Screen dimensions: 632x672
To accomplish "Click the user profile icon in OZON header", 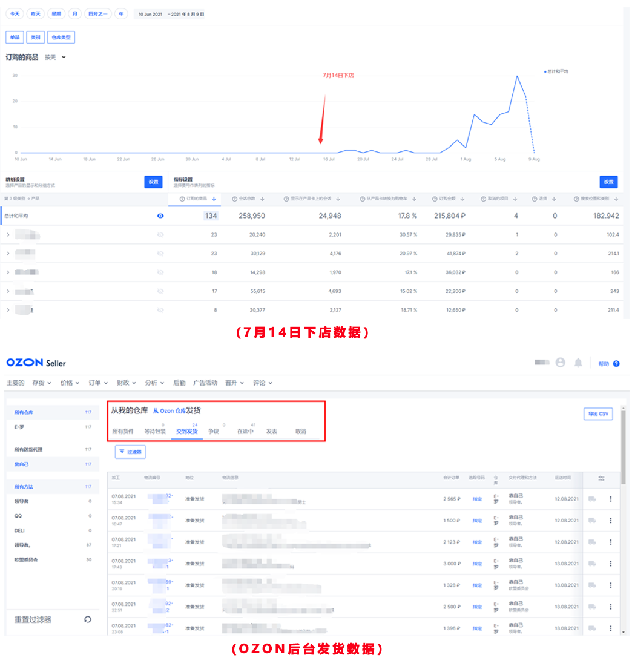I will (561, 362).
